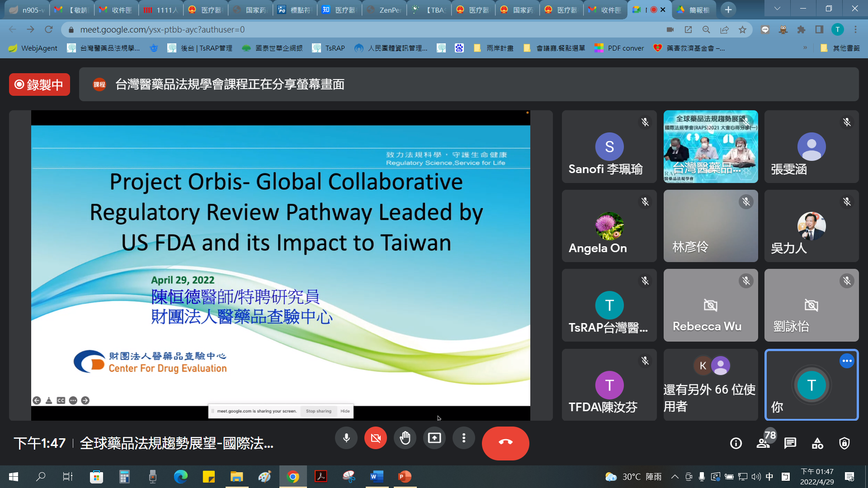Bookmark this page with star icon
The width and height of the screenshot is (868, 488).
742,30
